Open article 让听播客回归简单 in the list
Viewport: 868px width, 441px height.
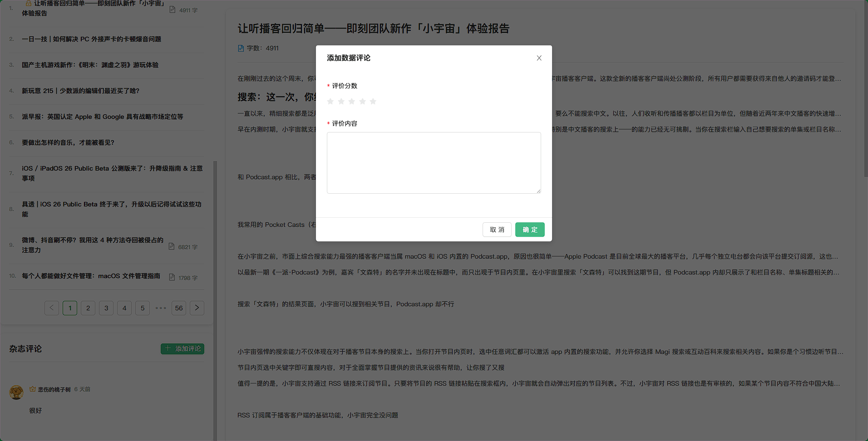(93, 8)
